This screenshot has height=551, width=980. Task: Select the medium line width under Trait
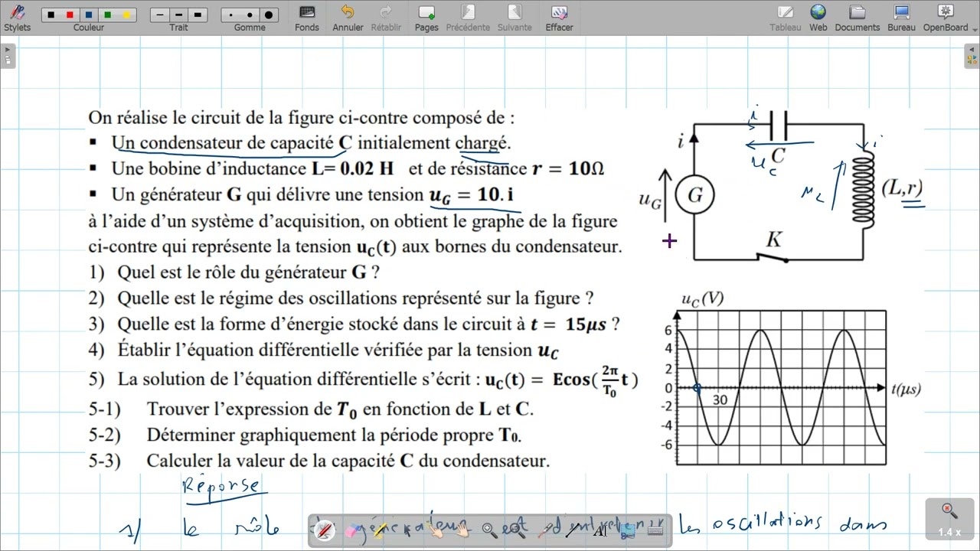pos(178,15)
